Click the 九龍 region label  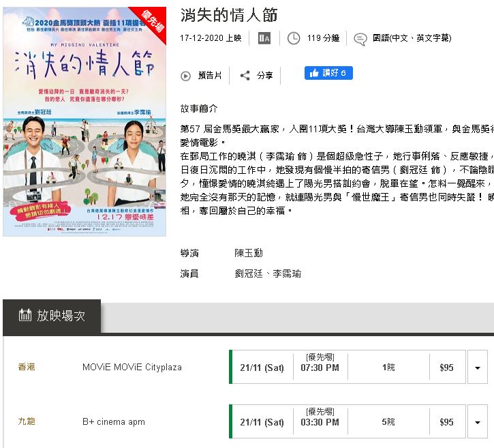[27, 421]
